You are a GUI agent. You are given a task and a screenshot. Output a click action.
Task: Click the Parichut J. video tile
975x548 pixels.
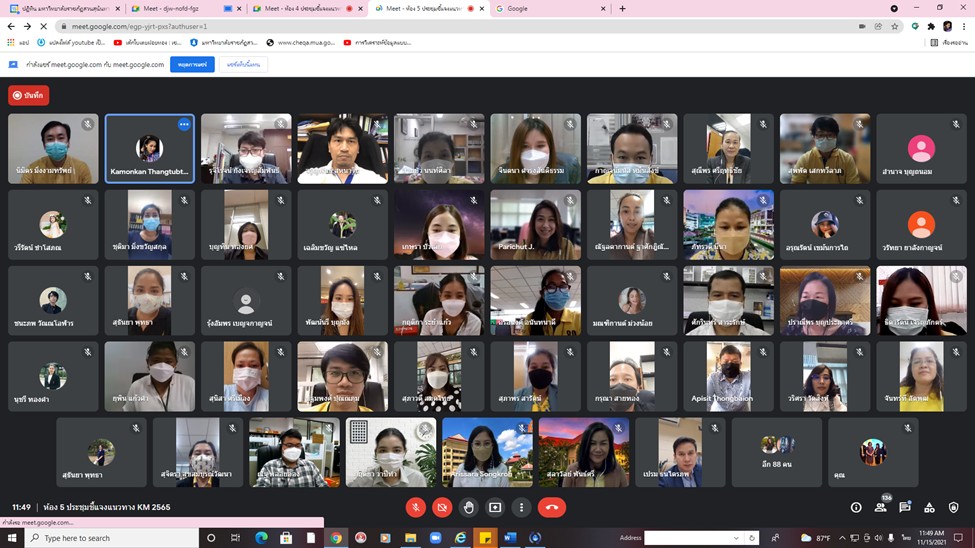[x=535, y=225]
